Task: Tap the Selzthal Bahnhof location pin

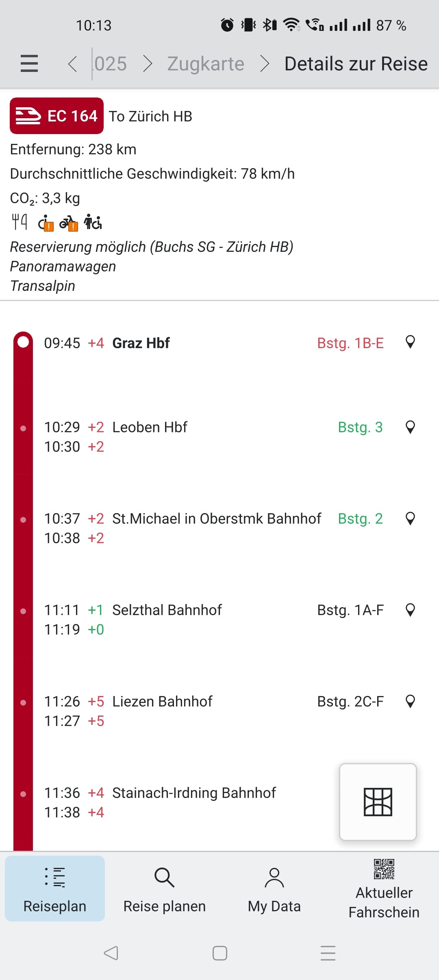Action: [411, 610]
